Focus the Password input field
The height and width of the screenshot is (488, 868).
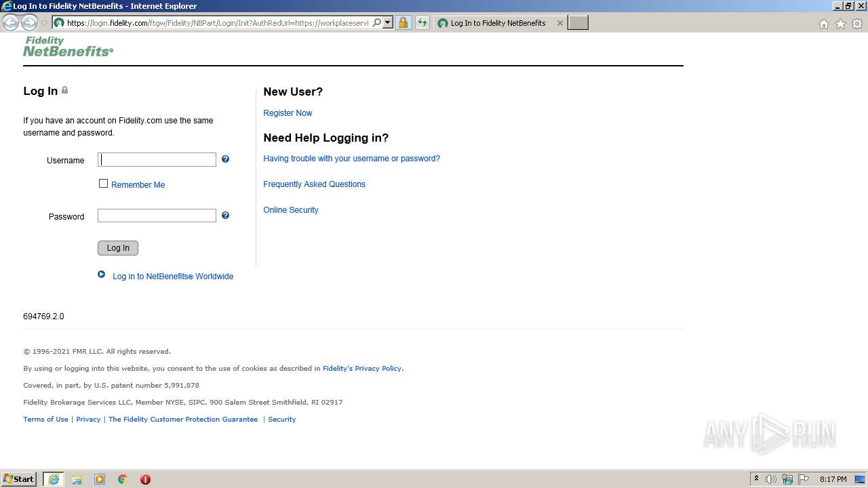(157, 216)
